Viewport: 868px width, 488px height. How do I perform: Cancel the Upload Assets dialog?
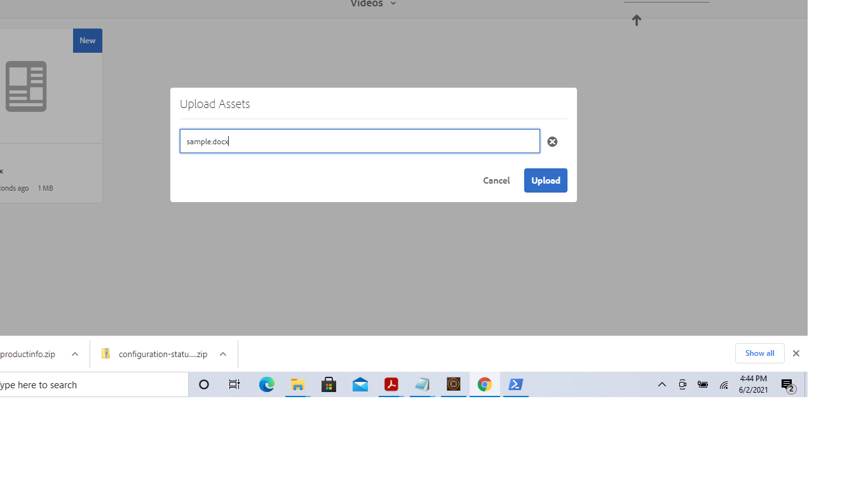click(496, 180)
